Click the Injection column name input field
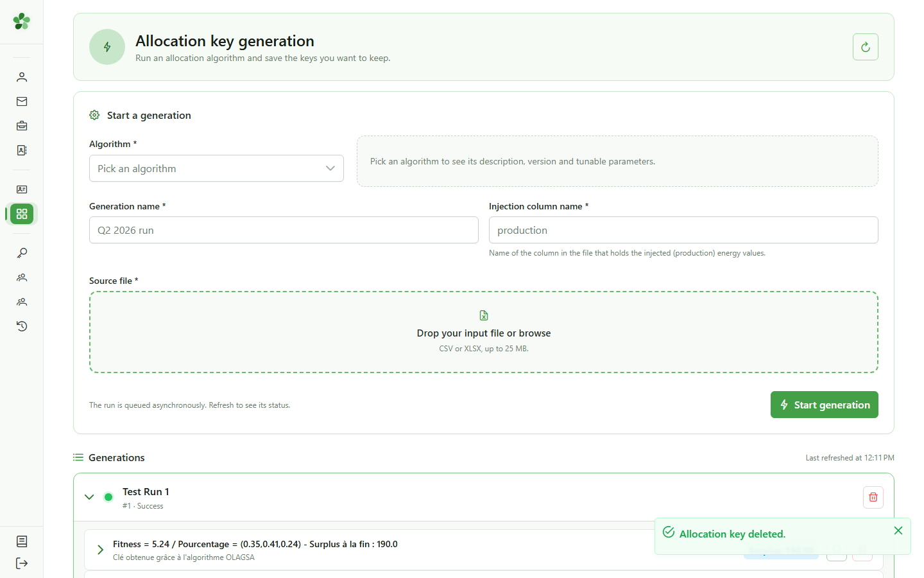This screenshot has height=578, width=924. (x=683, y=230)
